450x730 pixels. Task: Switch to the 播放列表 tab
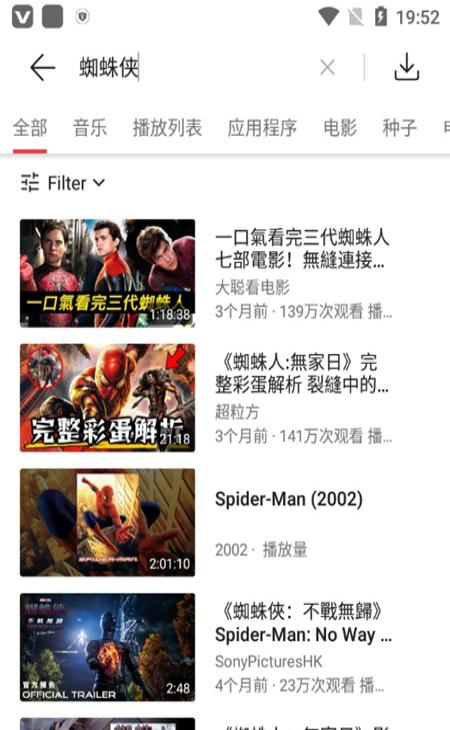pyautogui.click(x=167, y=128)
